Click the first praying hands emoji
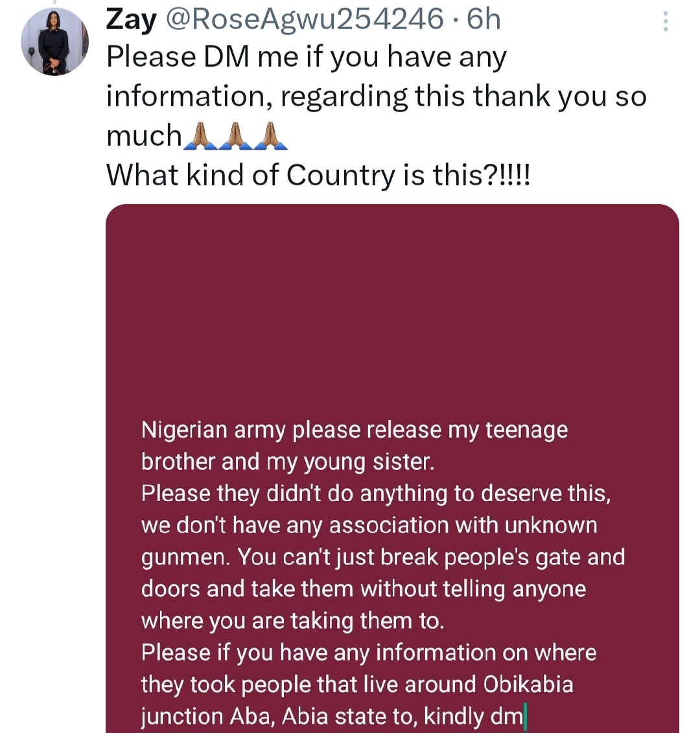Viewport: 700px width, 733px height. tap(201, 136)
